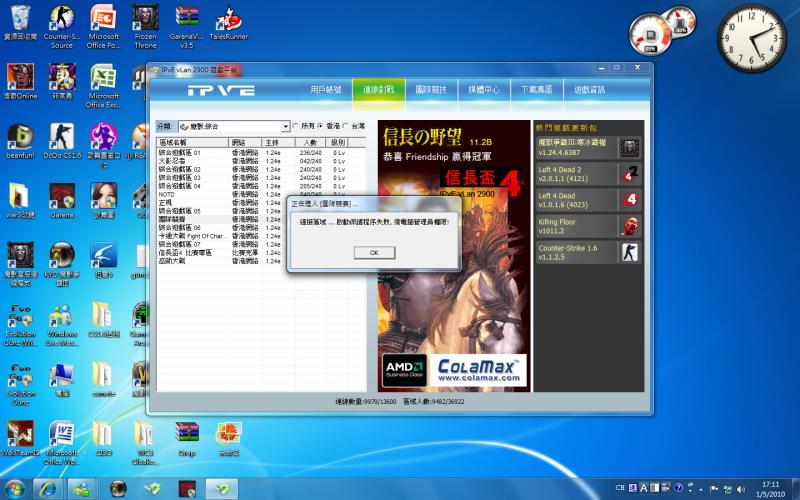Click the Left 4 Dead v1.0.1.6 icon

point(629,200)
